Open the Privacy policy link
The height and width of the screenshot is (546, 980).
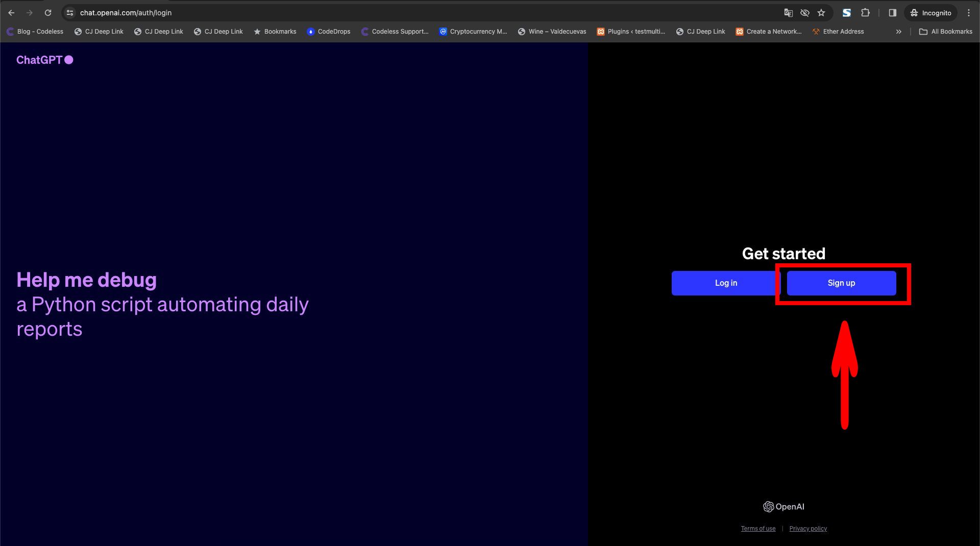(x=808, y=528)
